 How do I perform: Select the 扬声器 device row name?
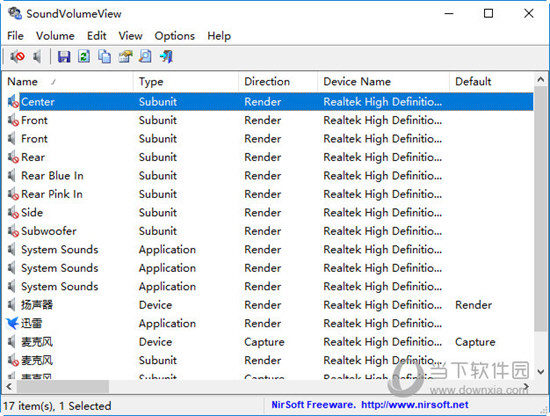pos(37,305)
